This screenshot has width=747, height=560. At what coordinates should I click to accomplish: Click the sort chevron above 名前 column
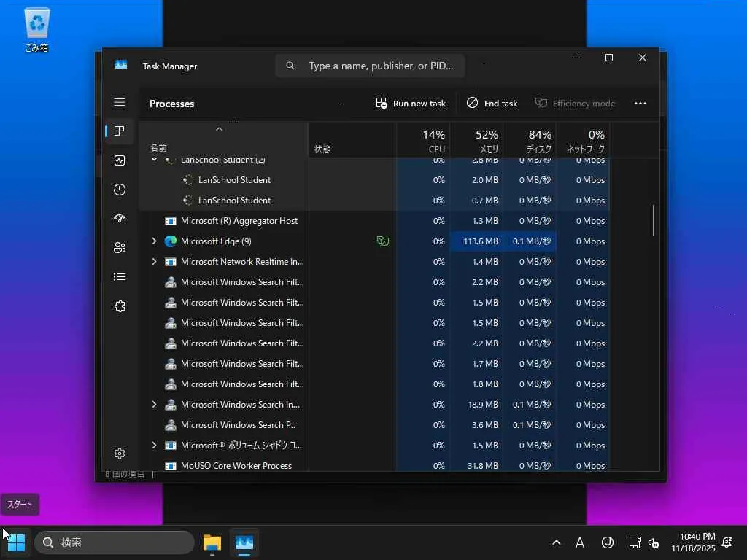click(x=219, y=129)
